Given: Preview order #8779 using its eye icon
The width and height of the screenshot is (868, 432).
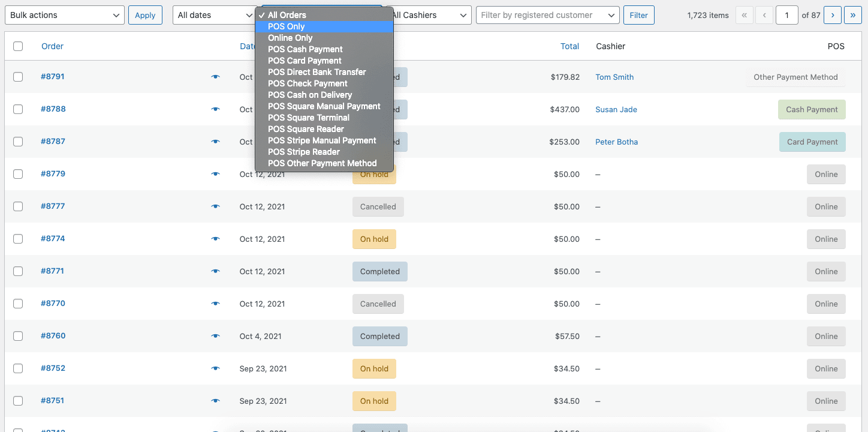Looking at the screenshot, I should [215, 174].
